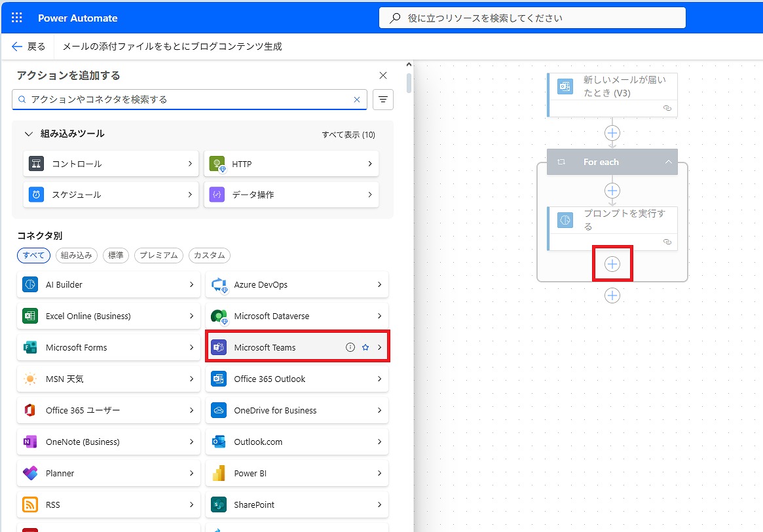
Task: Favorite Microsoft Teams with the star icon
Action: (365, 347)
